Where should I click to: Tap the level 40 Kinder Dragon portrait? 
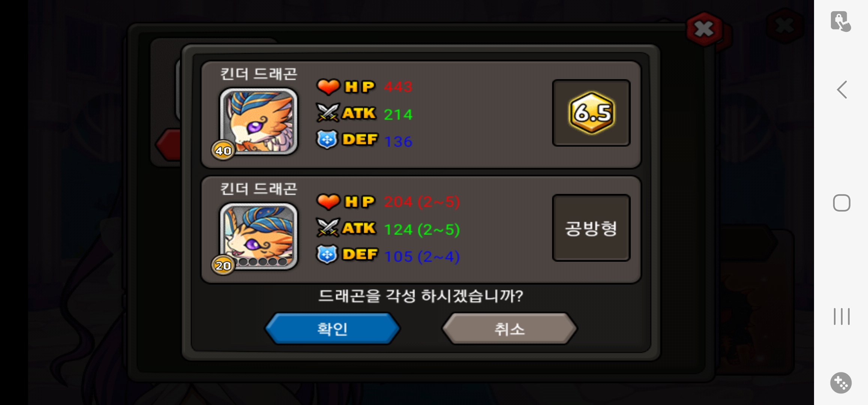click(x=259, y=121)
